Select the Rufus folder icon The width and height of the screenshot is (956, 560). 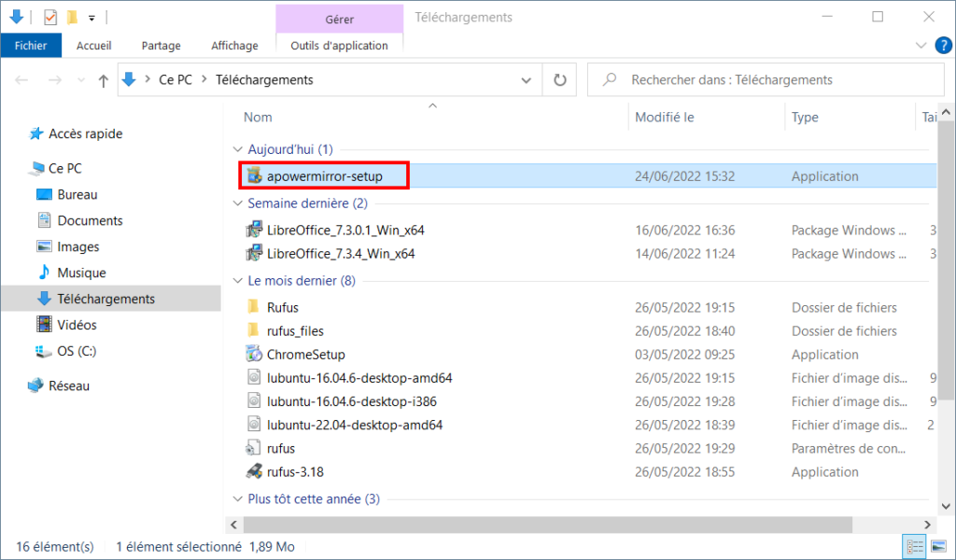click(254, 306)
